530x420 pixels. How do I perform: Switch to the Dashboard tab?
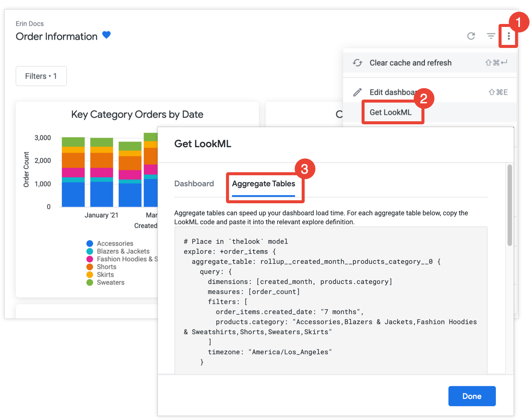194,184
